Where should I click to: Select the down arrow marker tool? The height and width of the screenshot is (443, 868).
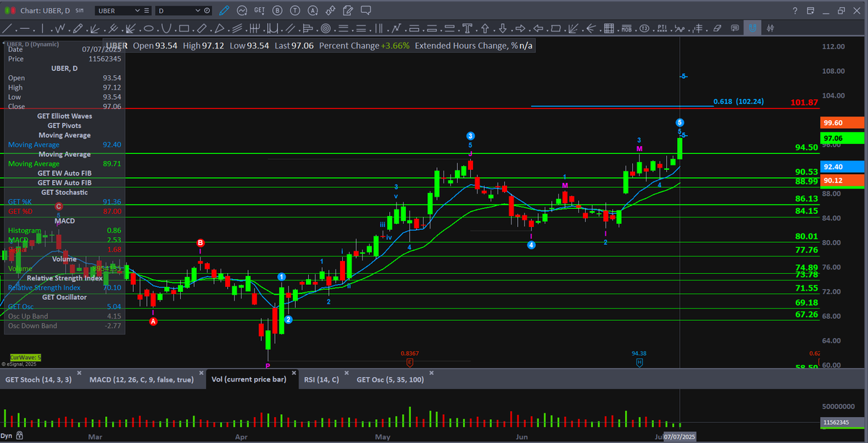click(x=503, y=28)
